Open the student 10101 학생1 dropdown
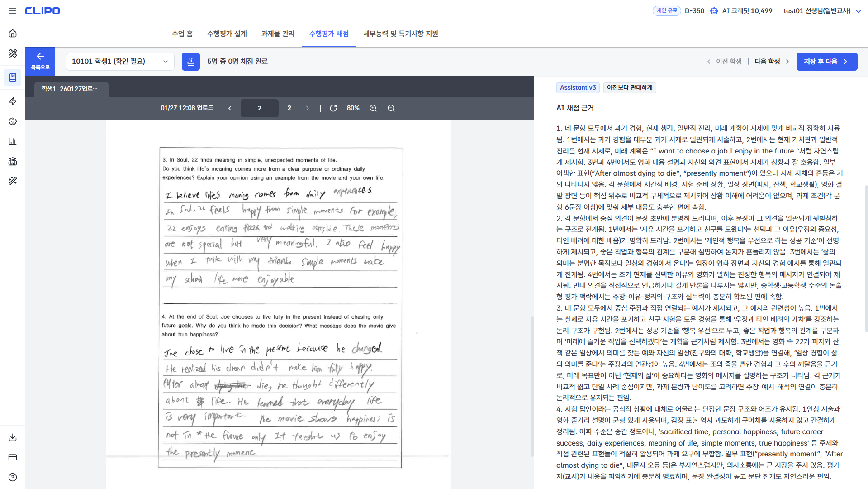 point(120,62)
